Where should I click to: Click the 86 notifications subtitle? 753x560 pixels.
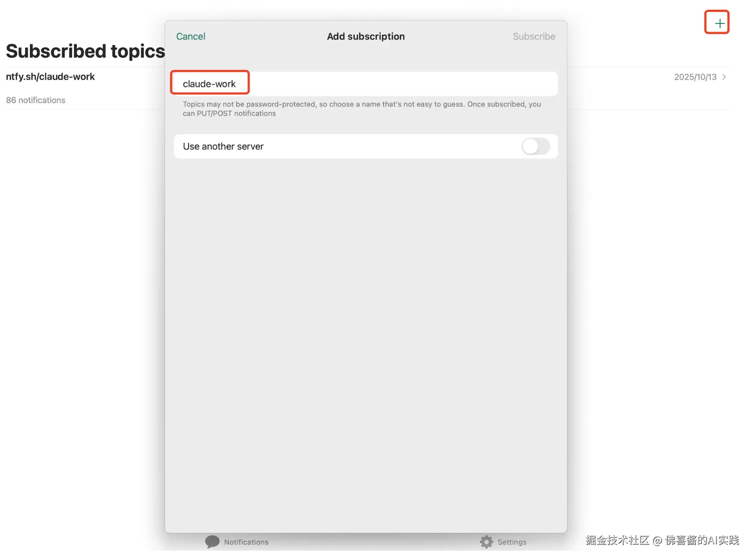[35, 100]
